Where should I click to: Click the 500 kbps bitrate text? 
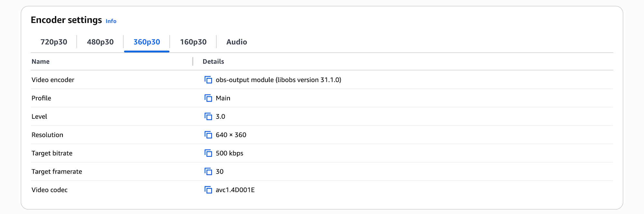click(x=230, y=153)
